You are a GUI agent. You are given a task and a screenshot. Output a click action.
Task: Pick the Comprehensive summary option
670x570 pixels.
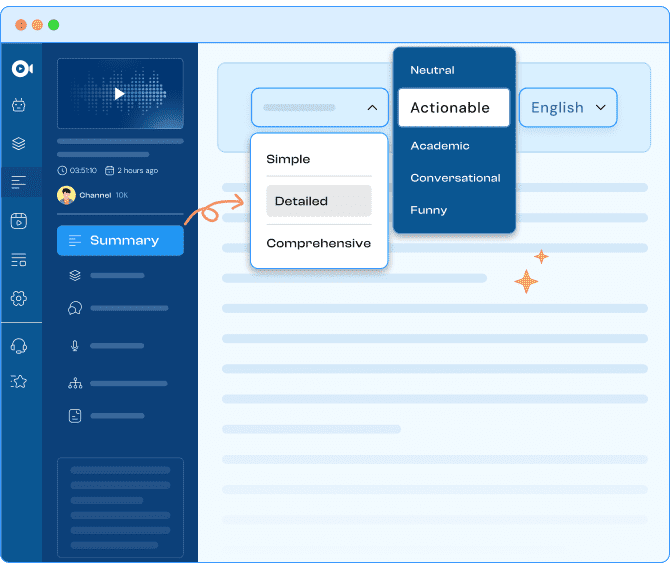coord(318,243)
